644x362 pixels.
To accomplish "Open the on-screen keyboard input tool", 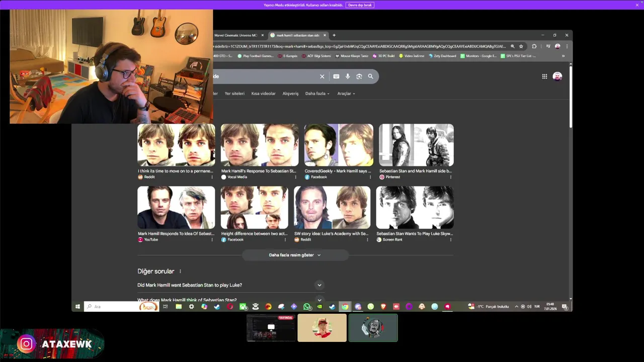I will (x=336, y=76).
